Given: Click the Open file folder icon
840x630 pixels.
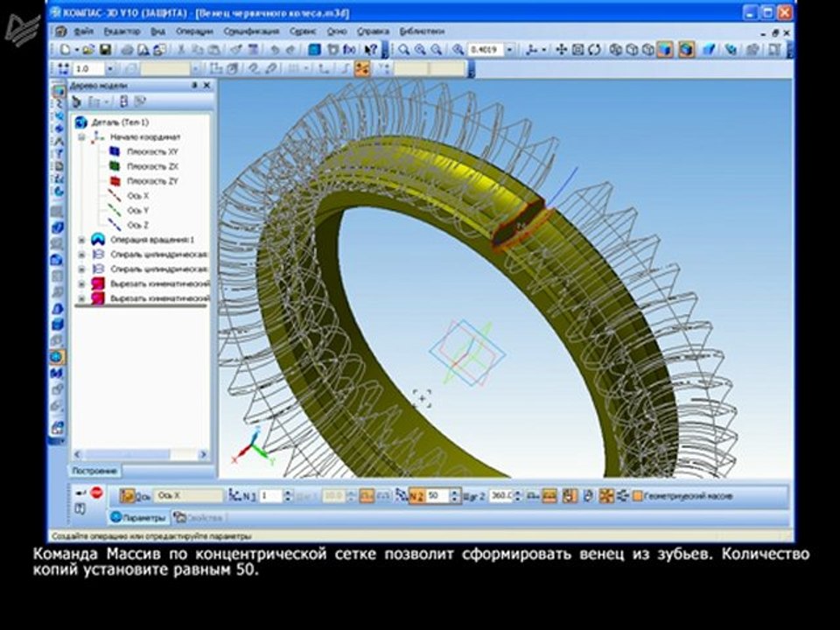Looking at the screenshot, I should click(x=87, y=50).
